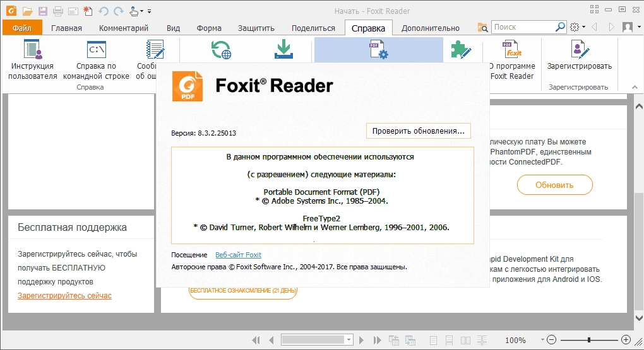
Task: Click the report an error icon
Action: 155,50
